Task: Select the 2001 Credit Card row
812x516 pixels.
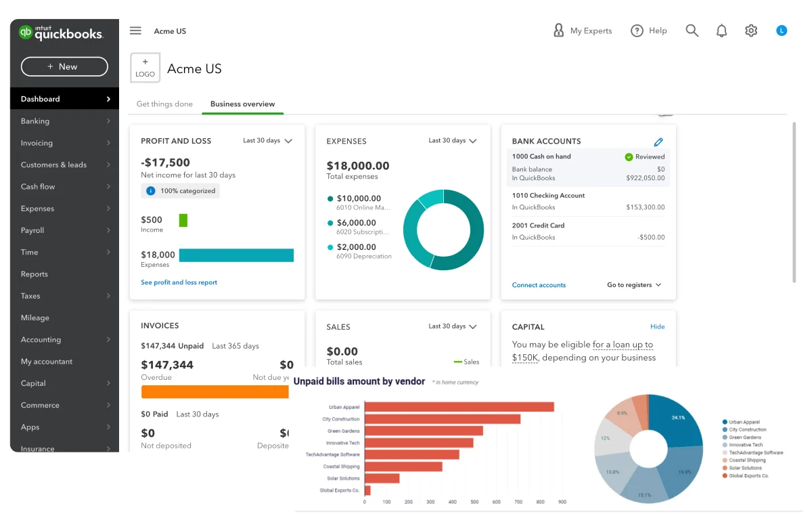Action: tap(588, 231)
